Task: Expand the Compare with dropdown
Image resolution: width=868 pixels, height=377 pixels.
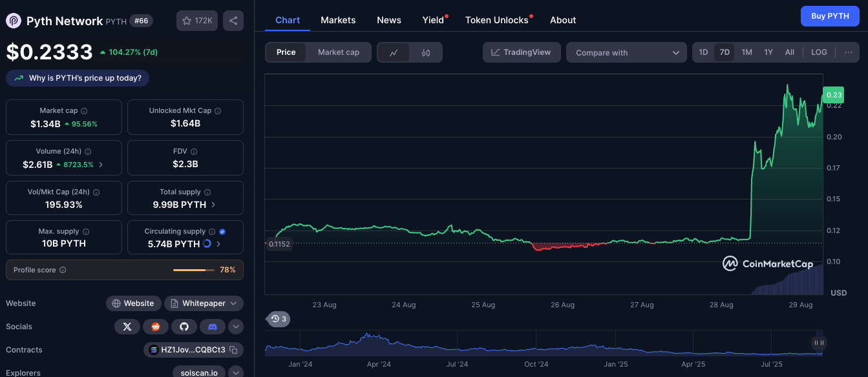Action: click(x=626, y=52)
